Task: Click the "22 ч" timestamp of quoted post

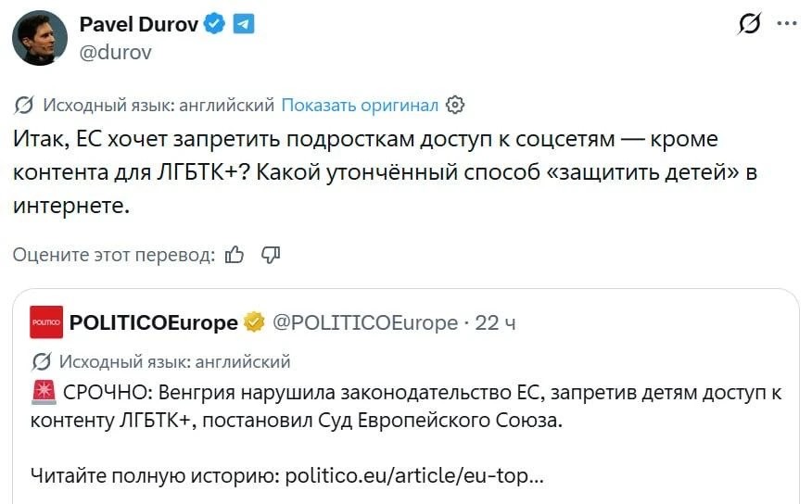Action: 495,322
